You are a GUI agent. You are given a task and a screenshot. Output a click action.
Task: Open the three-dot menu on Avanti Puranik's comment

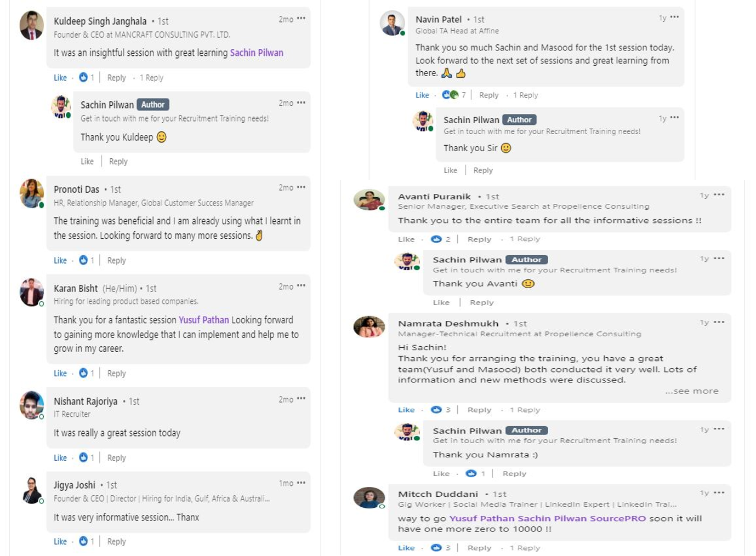[719, 194]
